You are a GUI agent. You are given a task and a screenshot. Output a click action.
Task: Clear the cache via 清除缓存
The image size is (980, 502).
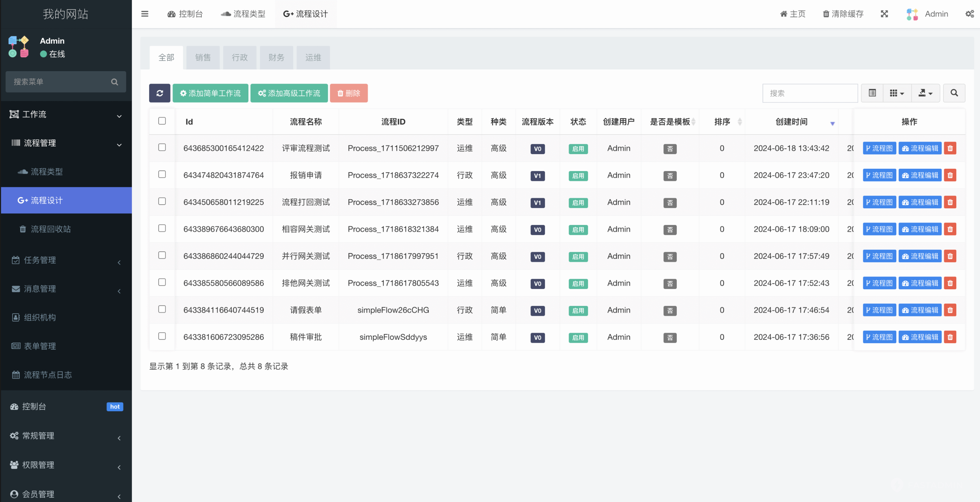click(842, 14)
